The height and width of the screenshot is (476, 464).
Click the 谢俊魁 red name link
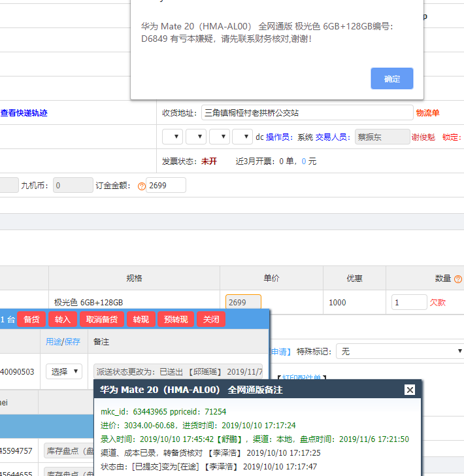coord(423,137)
